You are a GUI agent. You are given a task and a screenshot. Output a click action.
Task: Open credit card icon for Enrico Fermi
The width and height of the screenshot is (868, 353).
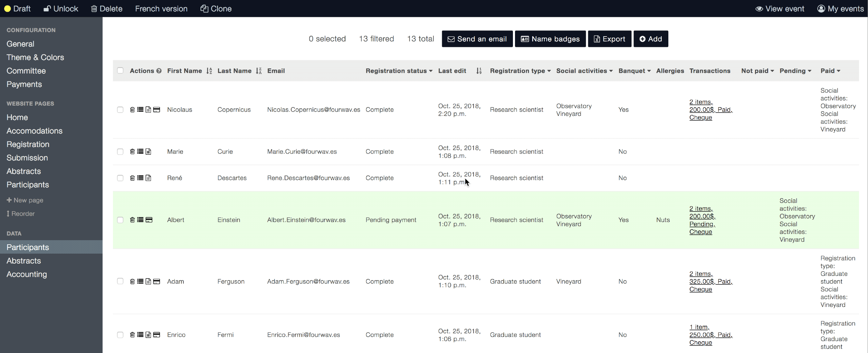(156, 335)
